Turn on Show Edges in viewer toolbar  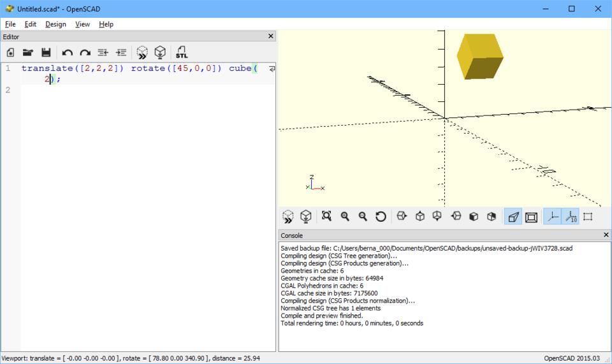click(588, 217)
